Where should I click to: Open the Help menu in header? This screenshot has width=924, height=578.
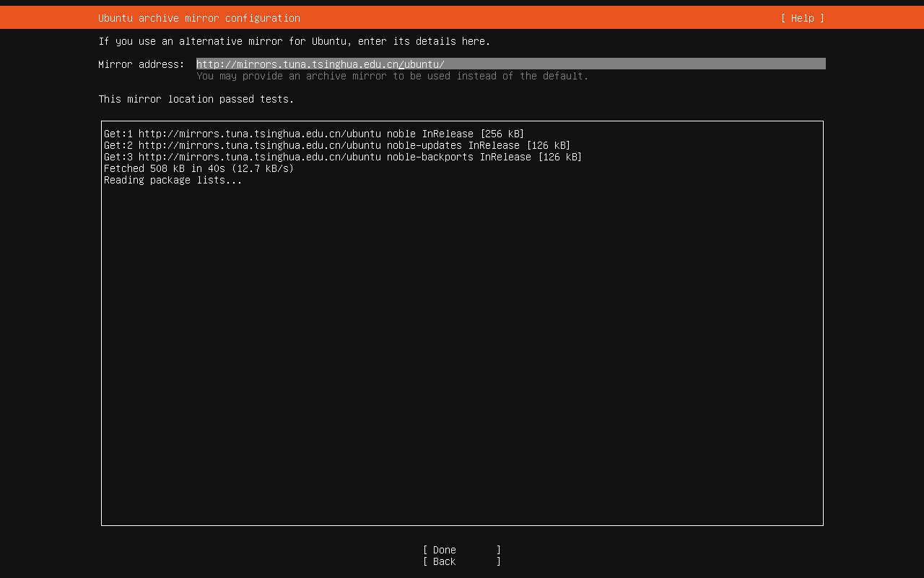[802, 18]
